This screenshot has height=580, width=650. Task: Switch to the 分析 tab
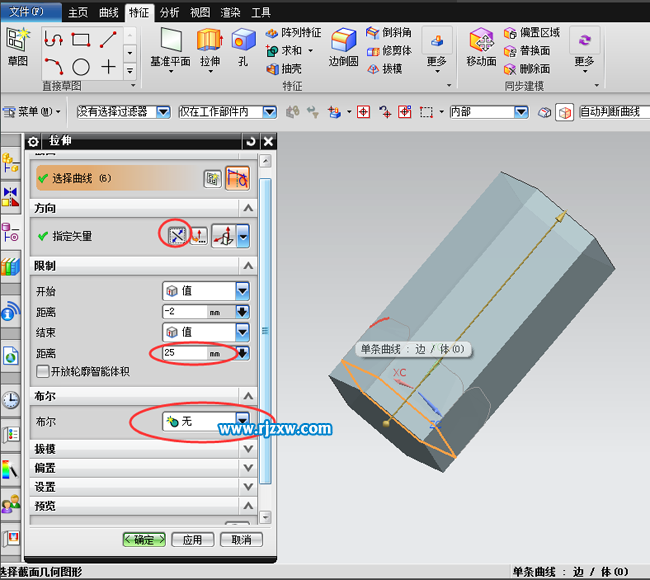click(x=170, y=13)
